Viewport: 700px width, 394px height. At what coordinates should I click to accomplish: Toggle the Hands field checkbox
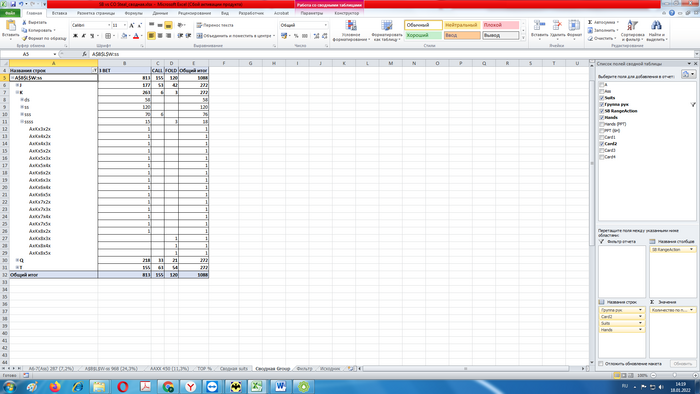tap(602, 117)
